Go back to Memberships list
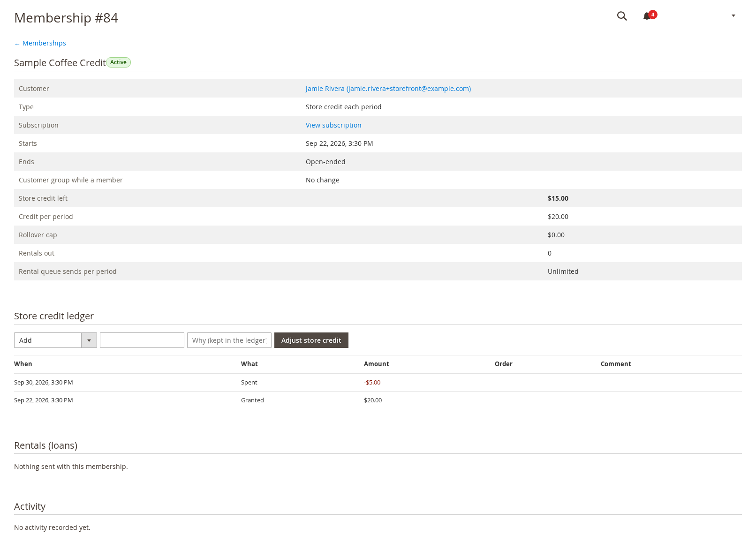This screenshot has width=756, height=558. tap(40, 43)
